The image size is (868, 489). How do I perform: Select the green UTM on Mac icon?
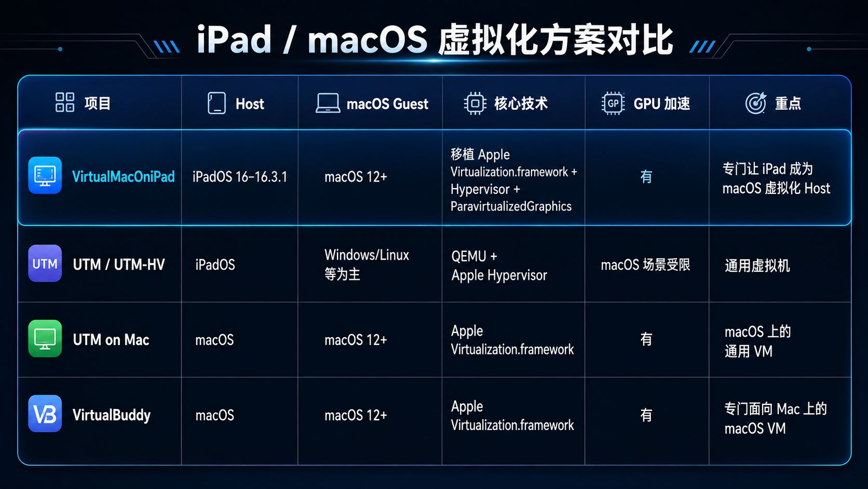point(45,339)
